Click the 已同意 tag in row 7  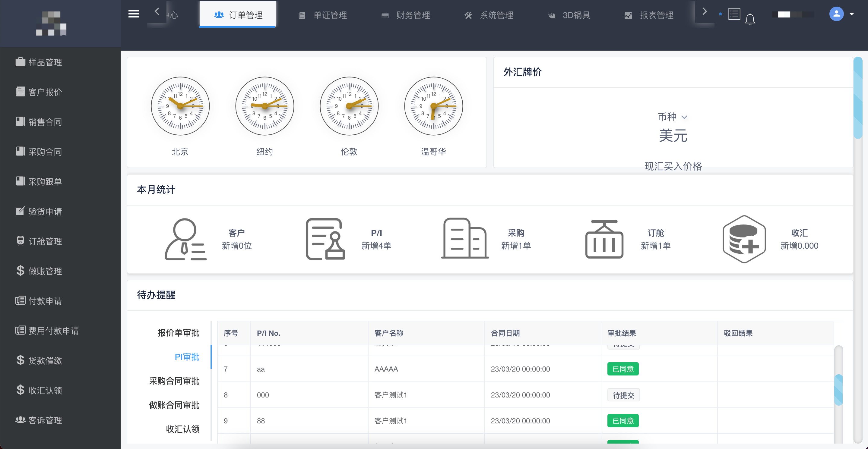(x=623, y=369)
